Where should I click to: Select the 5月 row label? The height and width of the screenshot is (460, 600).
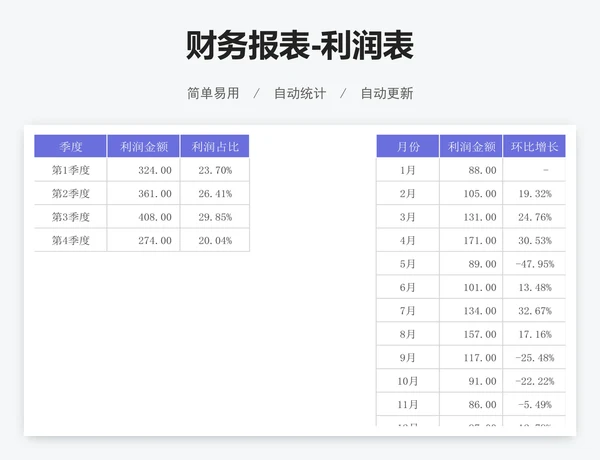tap(408, 264)
